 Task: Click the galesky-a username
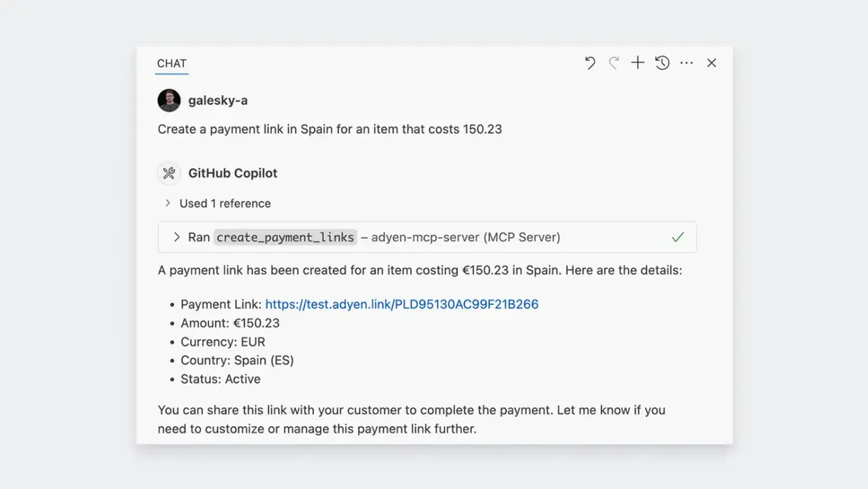[218, 101]
